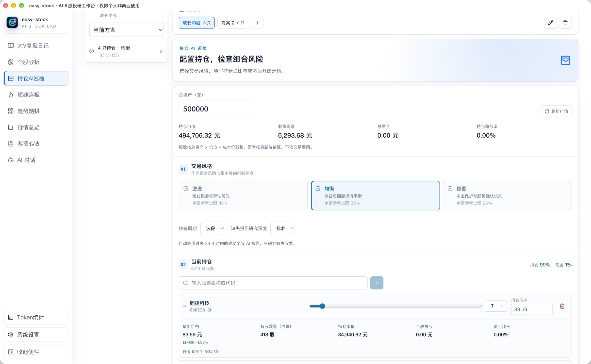Image resolution: width=591 pixels, height=364 pixels.
Task: Click the 收起侧栏 collapse icon
Action: pyautogui.click(x=11, y=352)
